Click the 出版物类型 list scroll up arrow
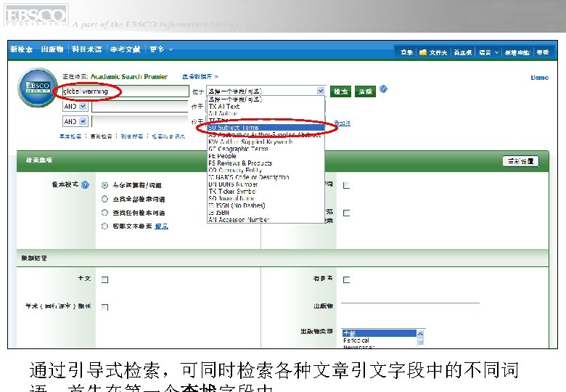Screen dimensions: 566x392 tap(420, 333)
